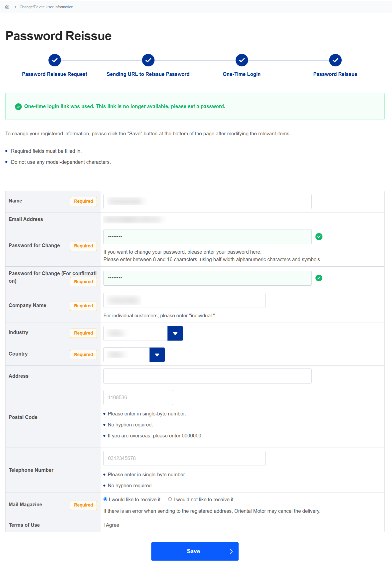Select the Password Reissue Request step circle
Screen dimensions: 392x570
(x=55, y=60)
